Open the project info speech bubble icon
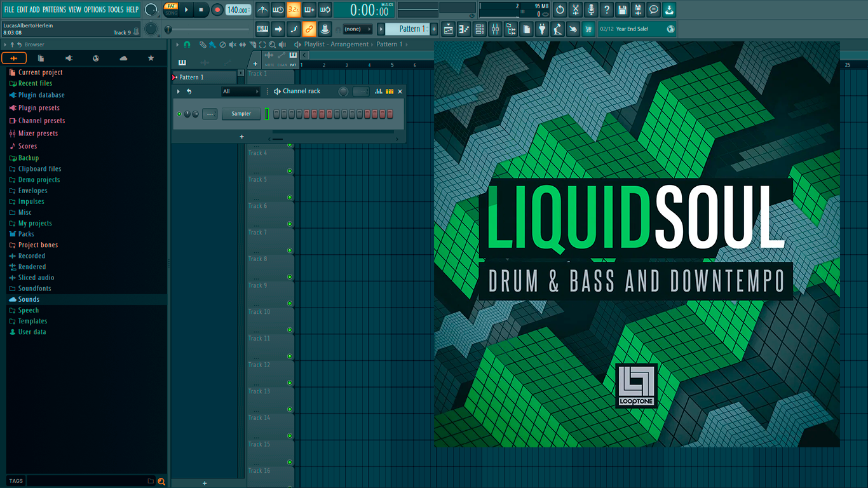This screenshot has height=488, width=868. pyautogui.click(x=653, y=10)
